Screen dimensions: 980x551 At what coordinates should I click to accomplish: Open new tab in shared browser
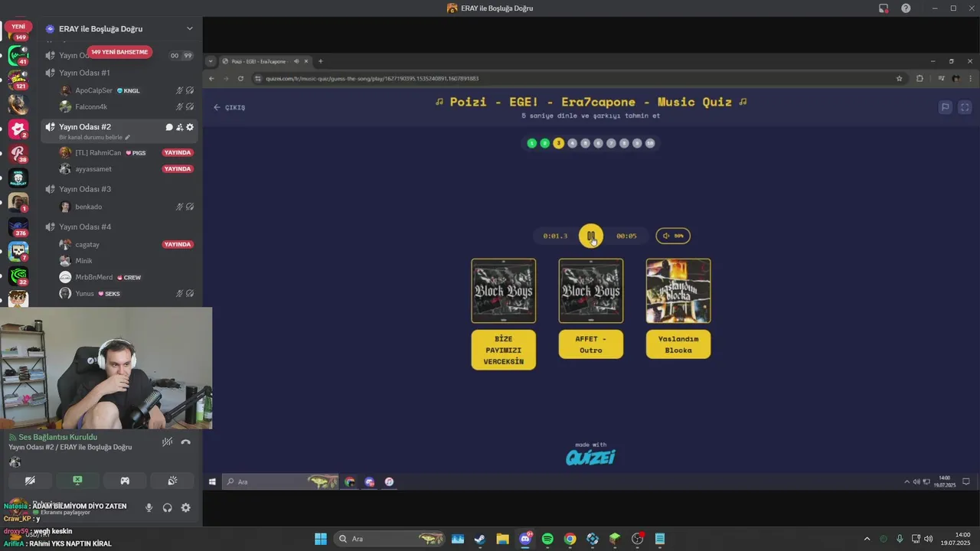tap(320, 61)
